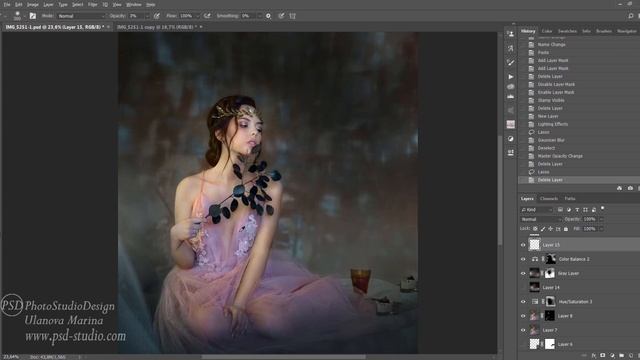Hide Hue/Saturation 3 layer eye
Viewport: 640px width, 360px height.
pos(523,302)
